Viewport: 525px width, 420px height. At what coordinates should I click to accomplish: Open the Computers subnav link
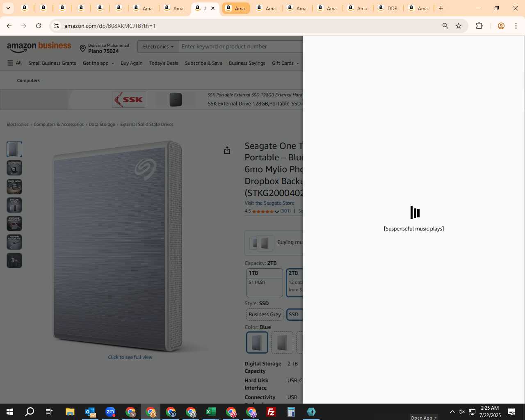(28, 80)
